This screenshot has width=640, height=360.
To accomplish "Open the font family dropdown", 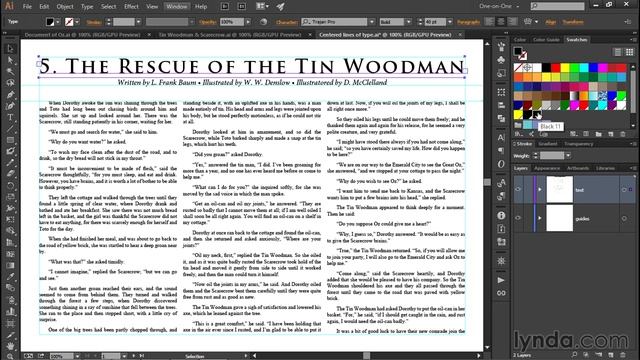I will pyautogui.click(x=371, y=22).
